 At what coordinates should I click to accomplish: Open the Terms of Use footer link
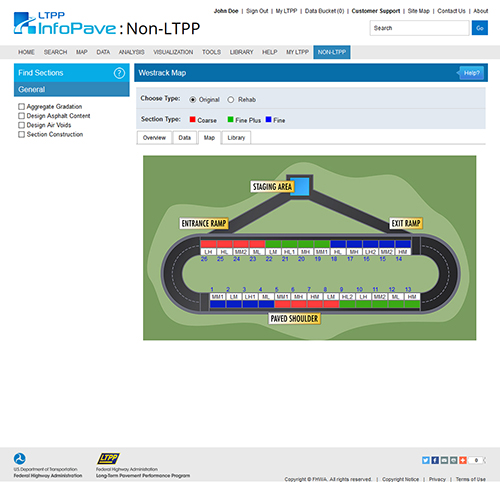click(471, 479)
